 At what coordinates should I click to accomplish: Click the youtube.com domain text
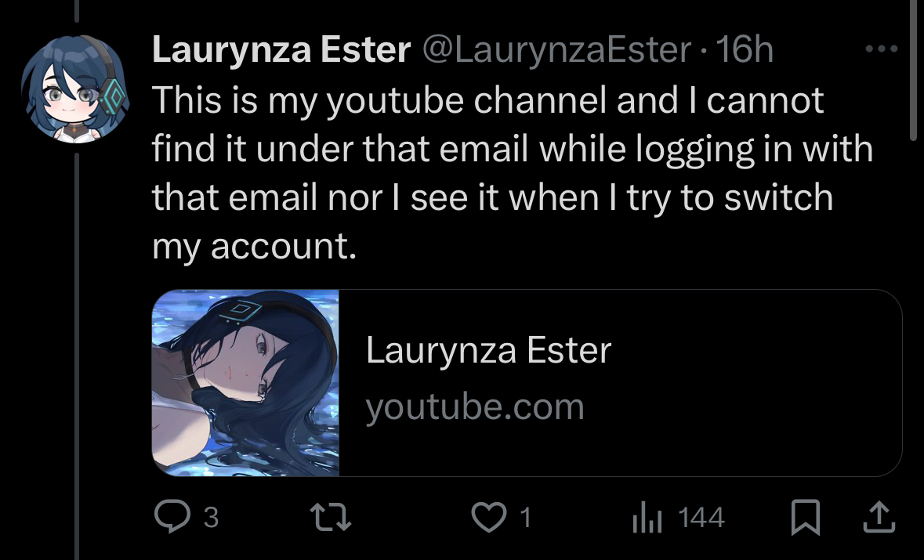coord(474,407)
